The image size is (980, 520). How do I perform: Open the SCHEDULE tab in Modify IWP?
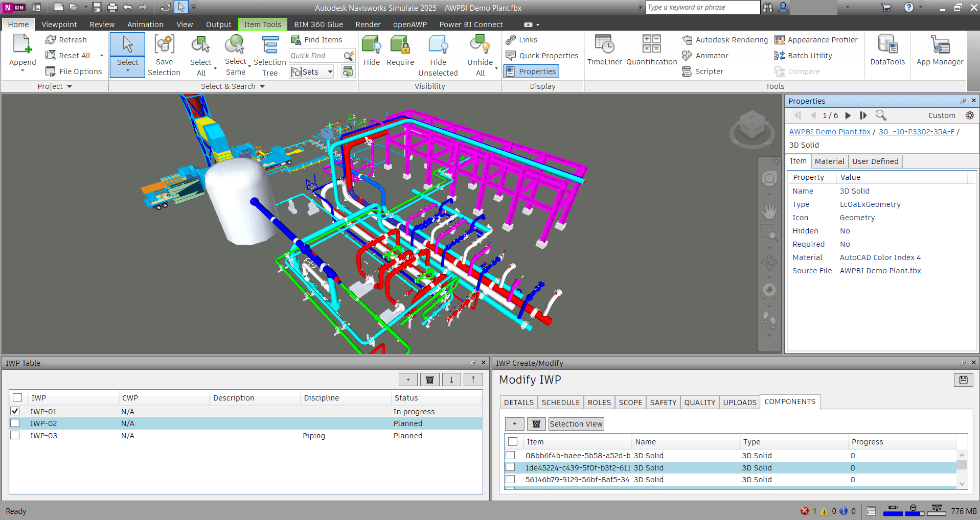coord(561,403)
